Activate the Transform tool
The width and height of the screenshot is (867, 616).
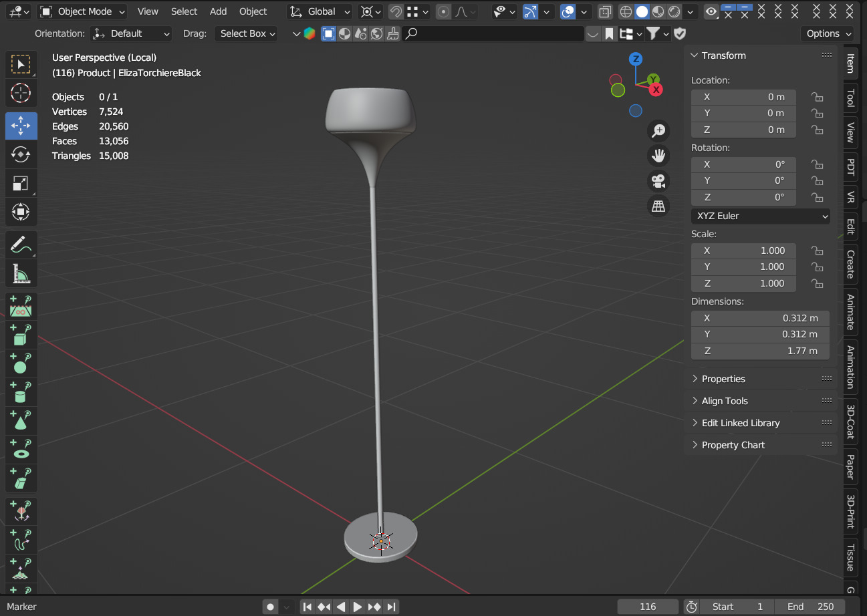[21, 212]
